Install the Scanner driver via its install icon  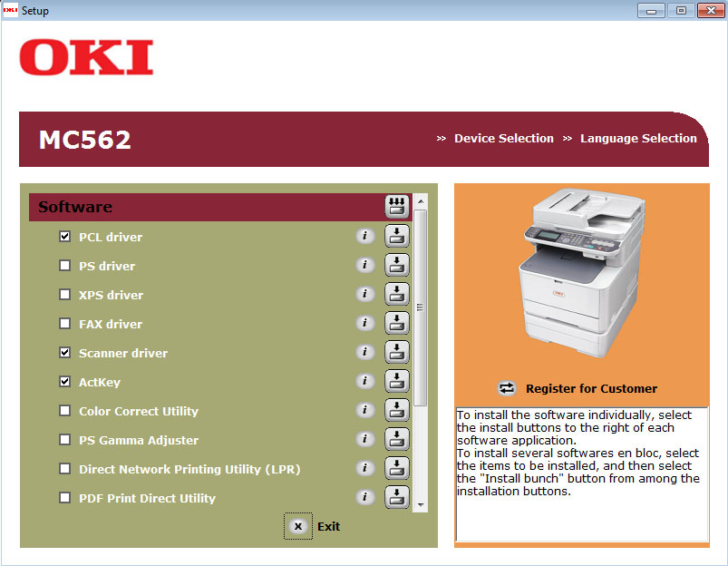[x=396, y=352]
